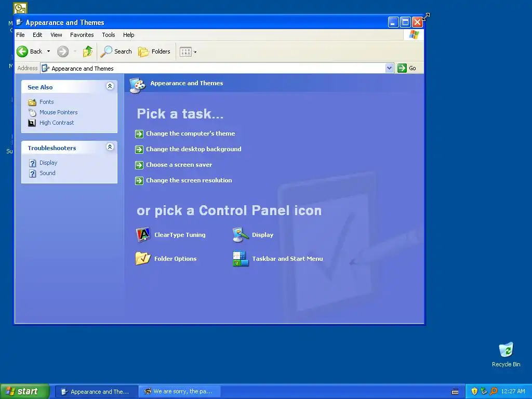Toggle the Folders pane button
This screenshot has height=399, width=532.
(154, 51)
